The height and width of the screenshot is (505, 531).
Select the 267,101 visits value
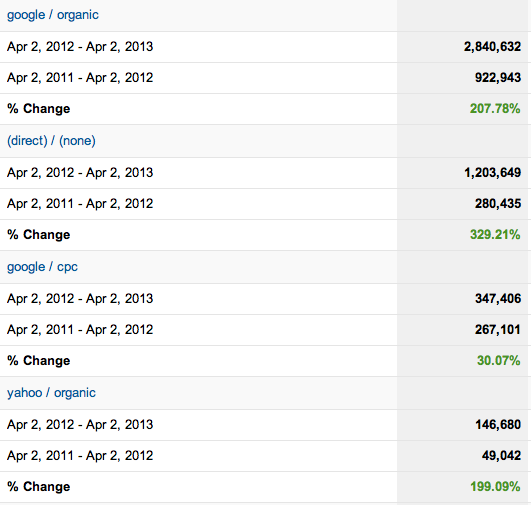[497, 330]
